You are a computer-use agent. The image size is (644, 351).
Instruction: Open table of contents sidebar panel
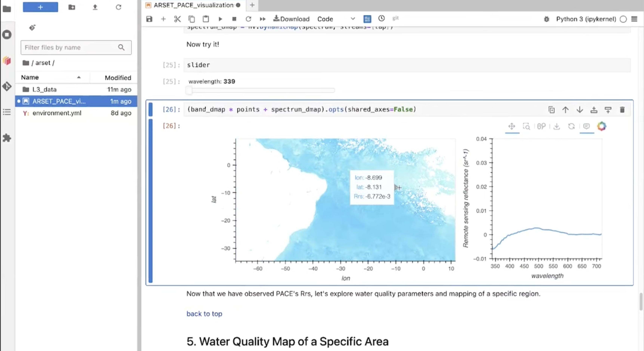click(x=7, y=112)
